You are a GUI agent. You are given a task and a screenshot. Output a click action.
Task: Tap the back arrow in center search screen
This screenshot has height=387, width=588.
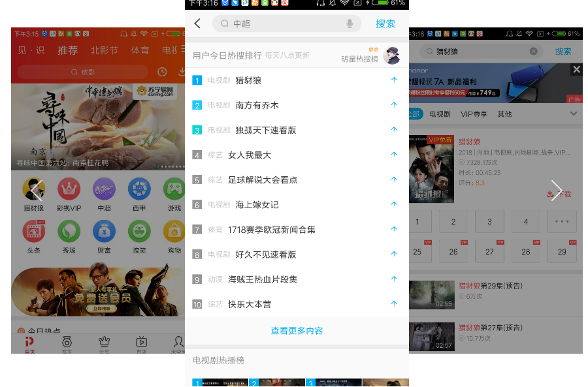(x=197, y=23)
